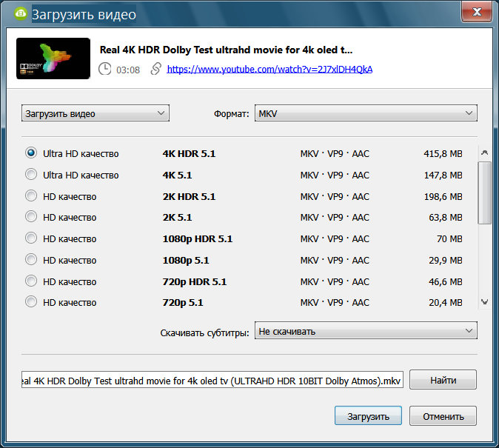Click the output filename text field
This screenshot has width=499, height=448.
point(212,381)
